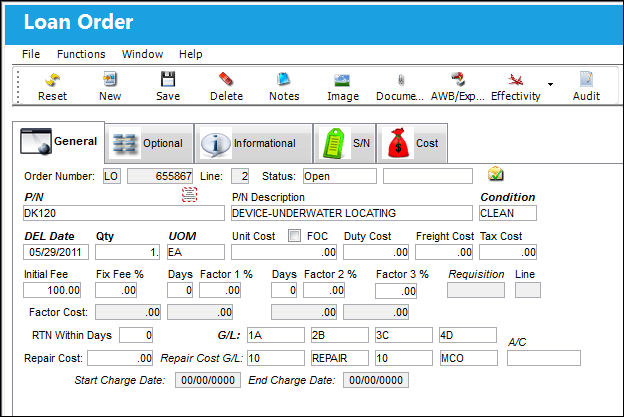Click the Delete eraser icon
This screenshot has height=417, width=624.
click(x=226, y=79)
